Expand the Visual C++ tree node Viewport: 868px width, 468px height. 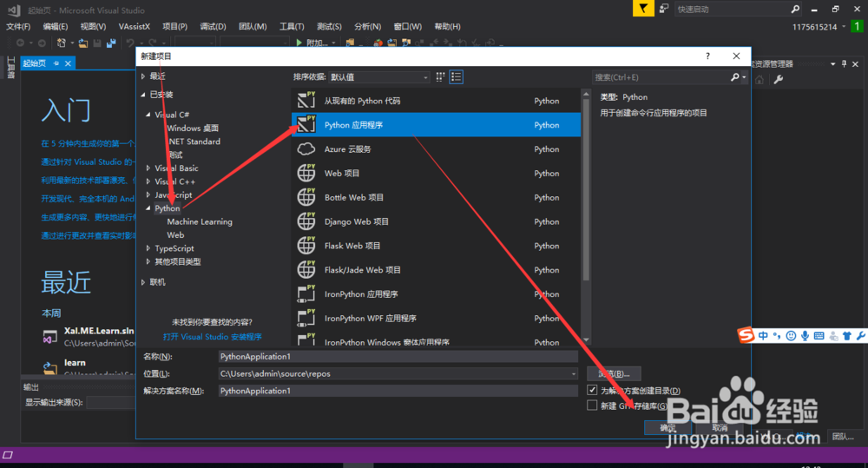pyautogui.click(x=148, y=181)
